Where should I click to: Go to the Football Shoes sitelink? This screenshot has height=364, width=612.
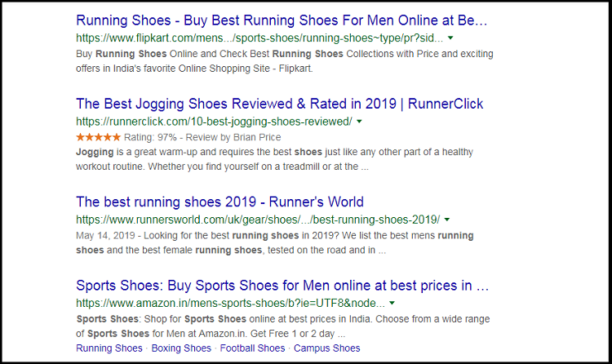(x=251, y=348)
